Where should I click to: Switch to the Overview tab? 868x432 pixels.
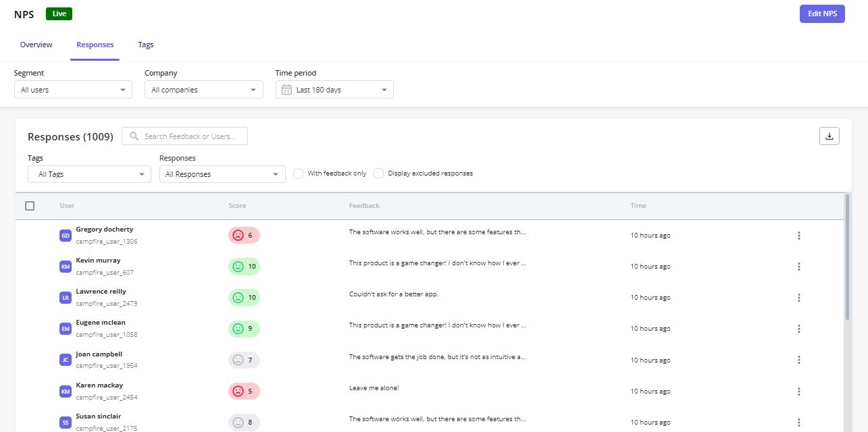point(36,45)
